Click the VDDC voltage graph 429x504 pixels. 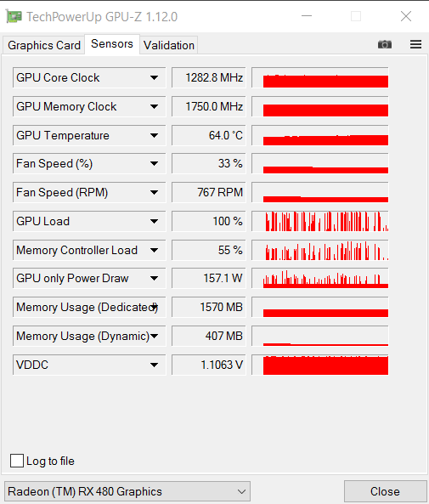[320, 365]
